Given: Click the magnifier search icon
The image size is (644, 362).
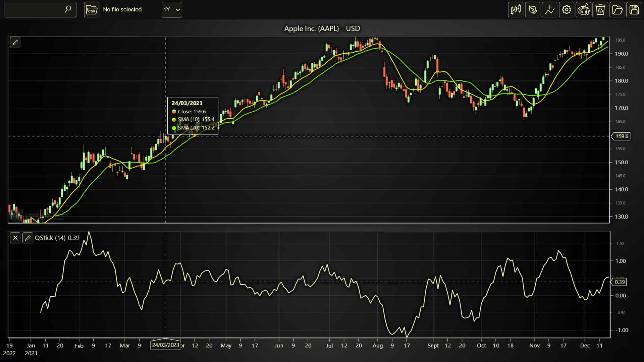Looking at the screenshot, I should [x=68, y=9].
